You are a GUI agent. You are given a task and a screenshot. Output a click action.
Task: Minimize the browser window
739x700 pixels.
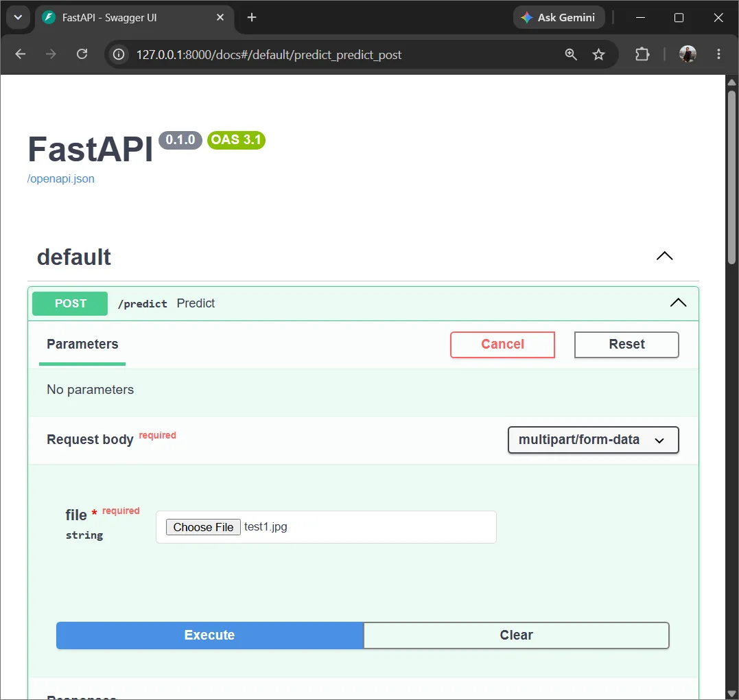(640, 17)
